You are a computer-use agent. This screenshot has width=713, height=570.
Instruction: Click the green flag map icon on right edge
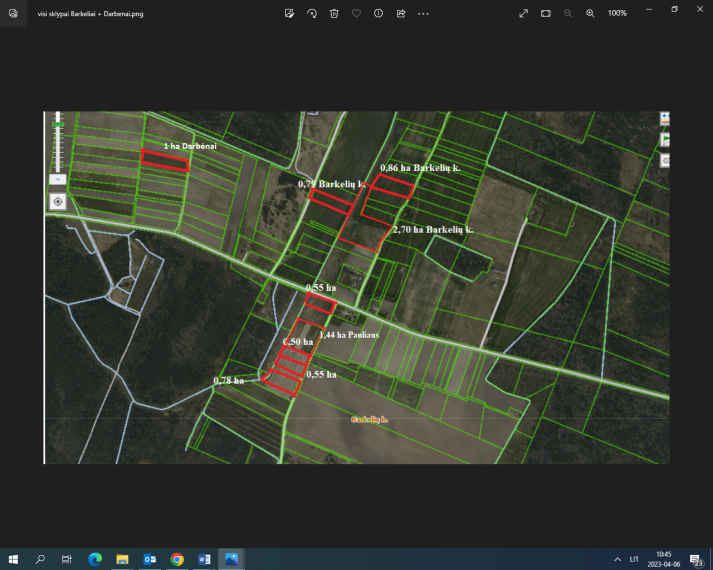click(665, 140)
